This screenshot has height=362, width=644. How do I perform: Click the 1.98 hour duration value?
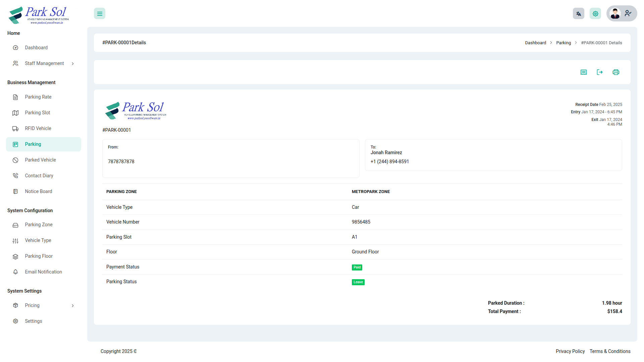pos(612,303)
